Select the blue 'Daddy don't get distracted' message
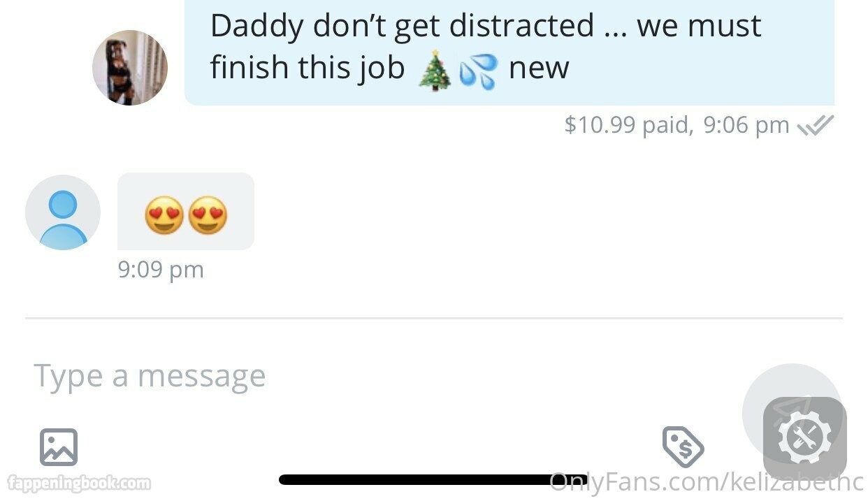The width and height of the screenshot is (868, 501). [509, 52]
